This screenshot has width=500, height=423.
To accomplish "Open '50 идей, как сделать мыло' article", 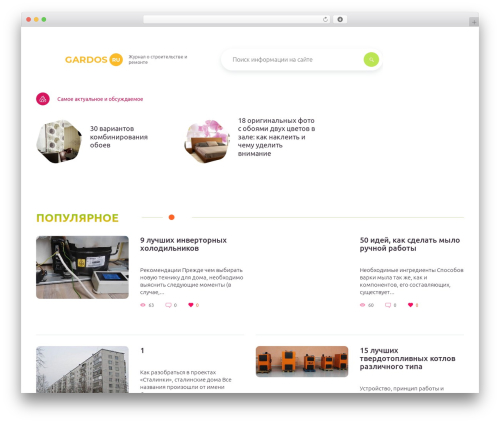I will pos(410,244).
